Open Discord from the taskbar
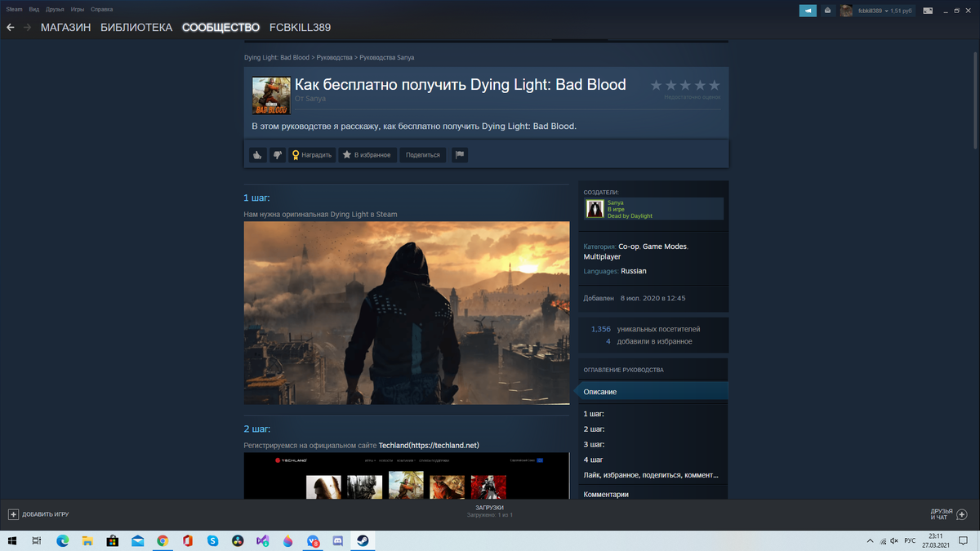This screenshot has height=551, width=980. (x=338, y=541)
